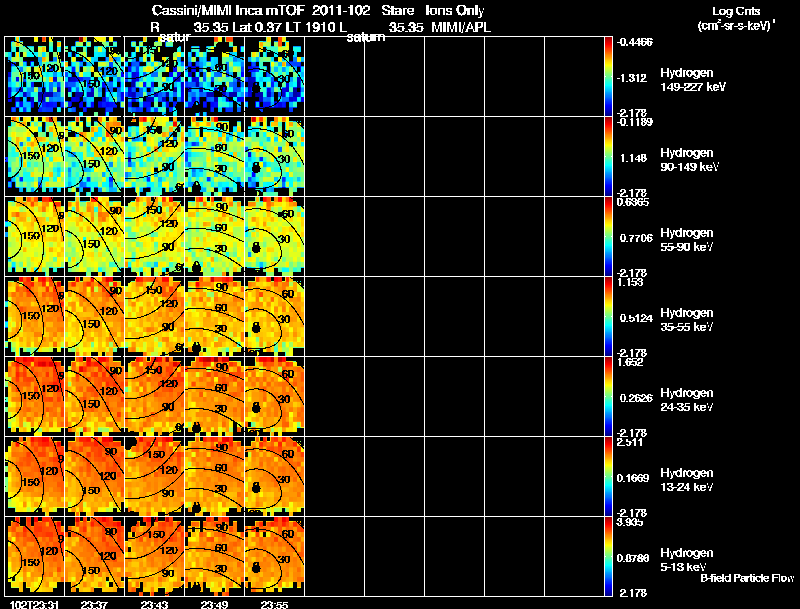800x609 pixels.
Task: Click the 102T23:31 time label
Action: point(34,604)
